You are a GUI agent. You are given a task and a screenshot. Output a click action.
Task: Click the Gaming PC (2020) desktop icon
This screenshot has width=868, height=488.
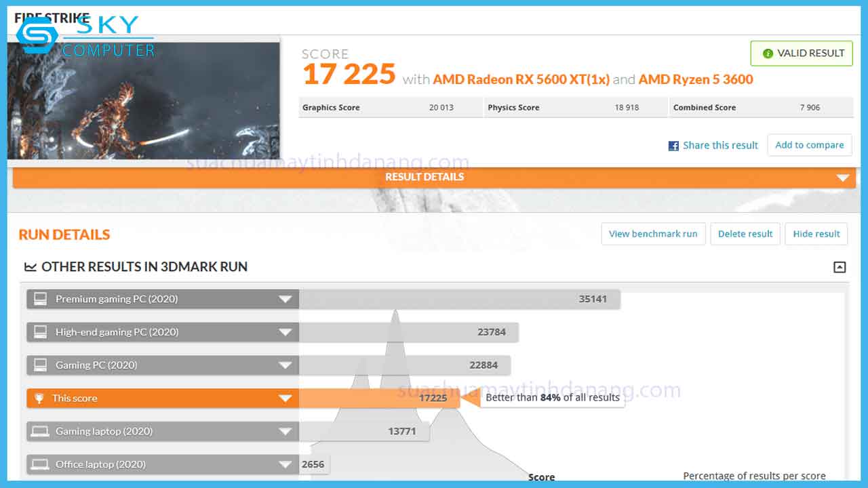41,365
